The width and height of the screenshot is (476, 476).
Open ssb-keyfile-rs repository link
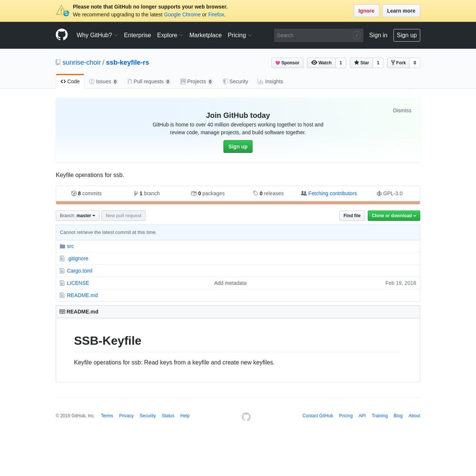point(128,62)
